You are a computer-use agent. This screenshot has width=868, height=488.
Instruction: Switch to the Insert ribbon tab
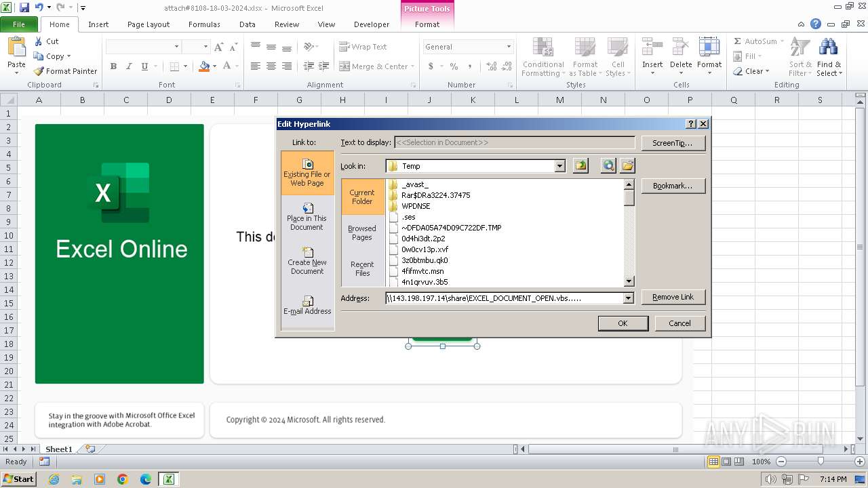pos(98,24)
